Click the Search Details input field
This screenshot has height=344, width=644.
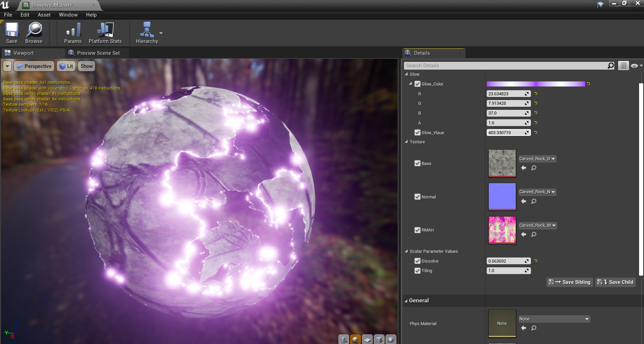click(506, 65)
